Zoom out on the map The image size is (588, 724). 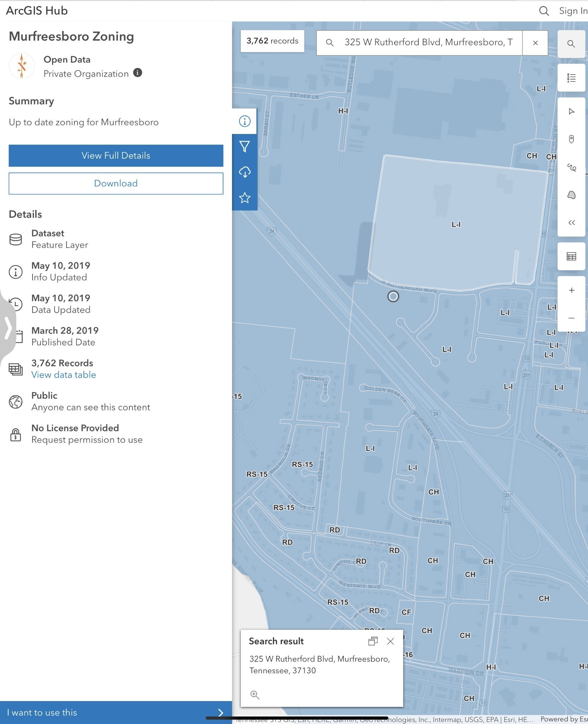tap(571, 318)
